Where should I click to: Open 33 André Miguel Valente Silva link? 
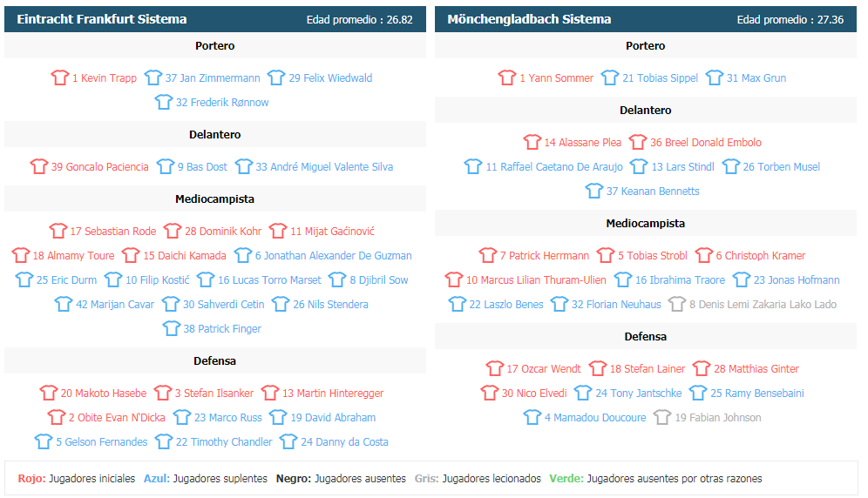[x=324, y=166]
